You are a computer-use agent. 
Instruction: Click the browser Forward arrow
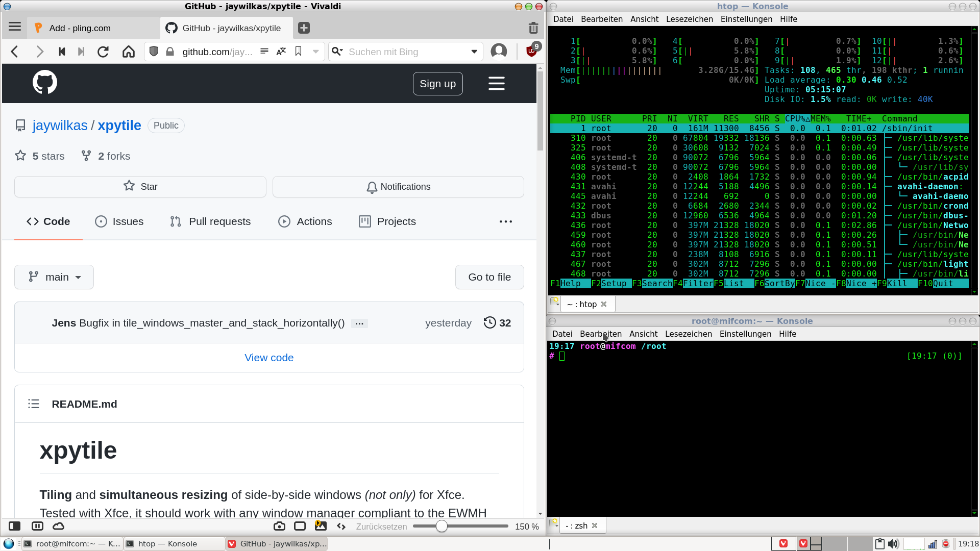coord(39,52)
